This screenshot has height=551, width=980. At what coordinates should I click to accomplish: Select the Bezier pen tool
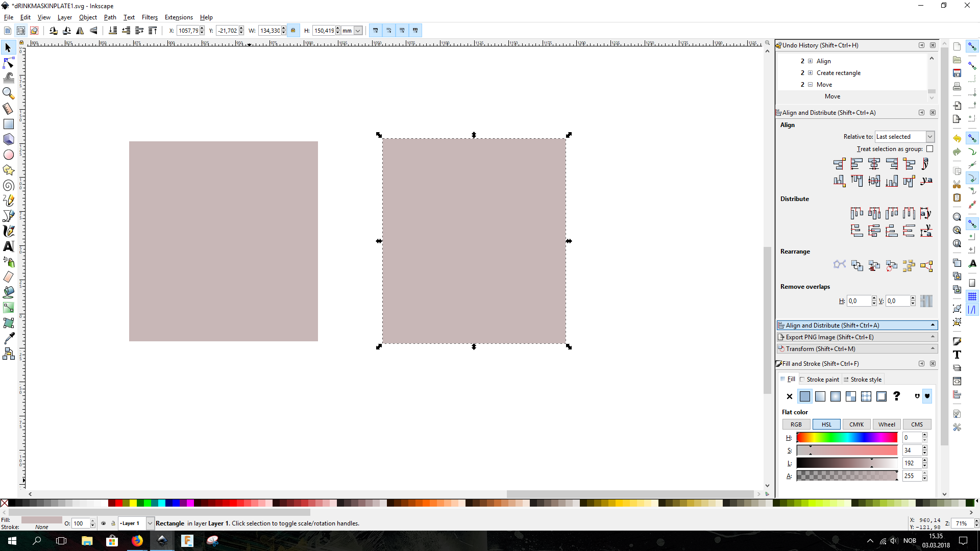tap(8, 216)
